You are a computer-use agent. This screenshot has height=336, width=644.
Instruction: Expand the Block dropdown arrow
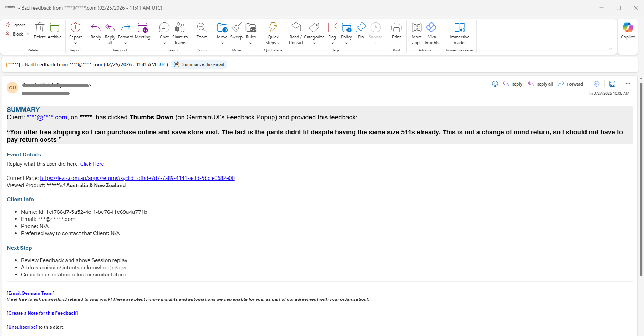[28, 34]
